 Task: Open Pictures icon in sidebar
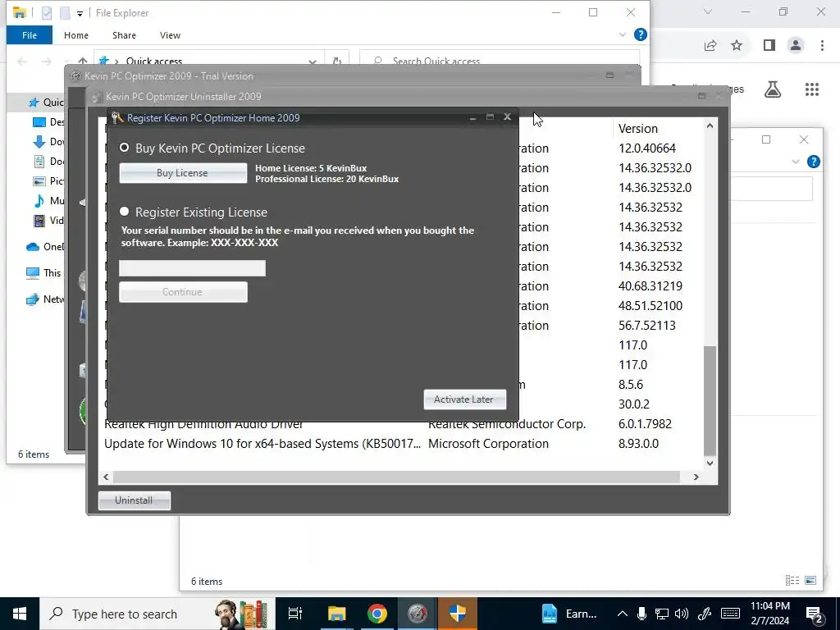coord(39,181)
